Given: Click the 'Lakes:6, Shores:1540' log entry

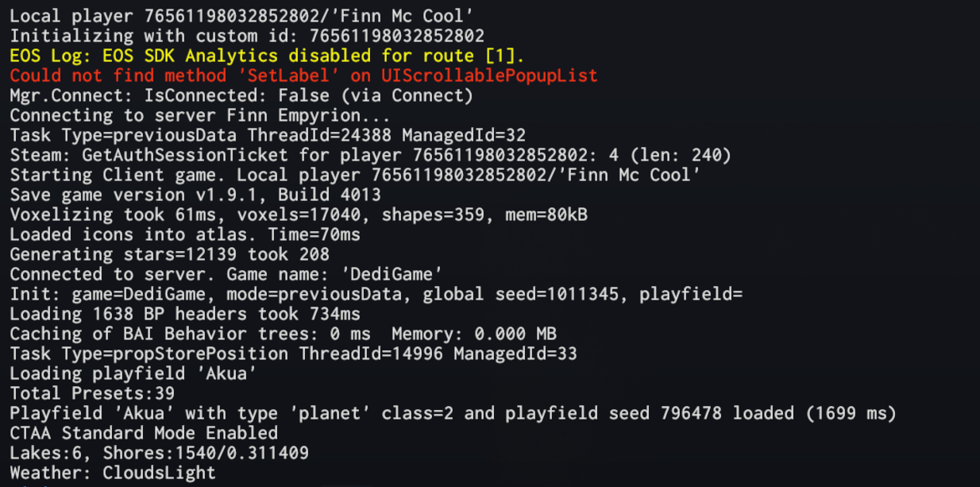Looking at the screenshot, I should pyautogui.click(x=159, y=454).
